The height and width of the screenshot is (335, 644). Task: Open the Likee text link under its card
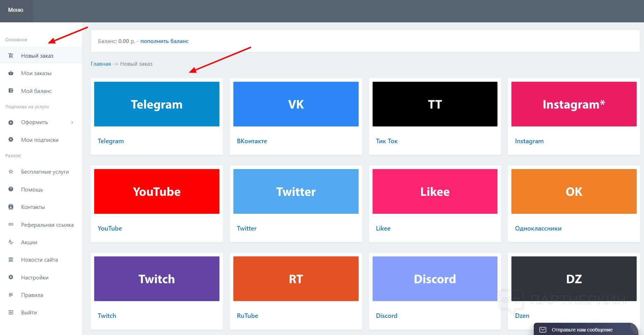coord(383,228)
